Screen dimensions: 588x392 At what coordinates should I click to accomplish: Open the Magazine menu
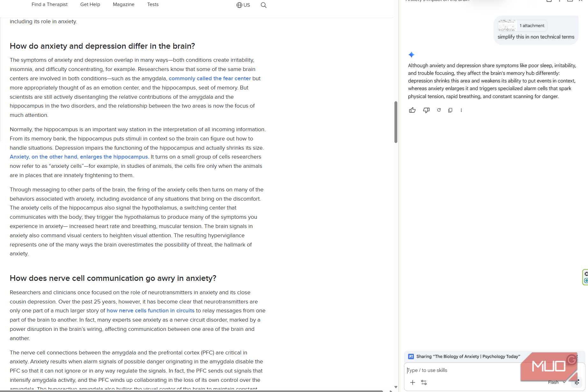click(x=124, y=4)
